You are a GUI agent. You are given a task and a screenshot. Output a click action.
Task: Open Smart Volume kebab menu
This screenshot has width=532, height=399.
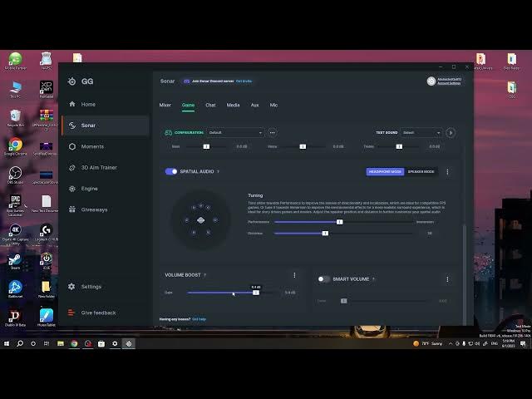tap(447, 279)
